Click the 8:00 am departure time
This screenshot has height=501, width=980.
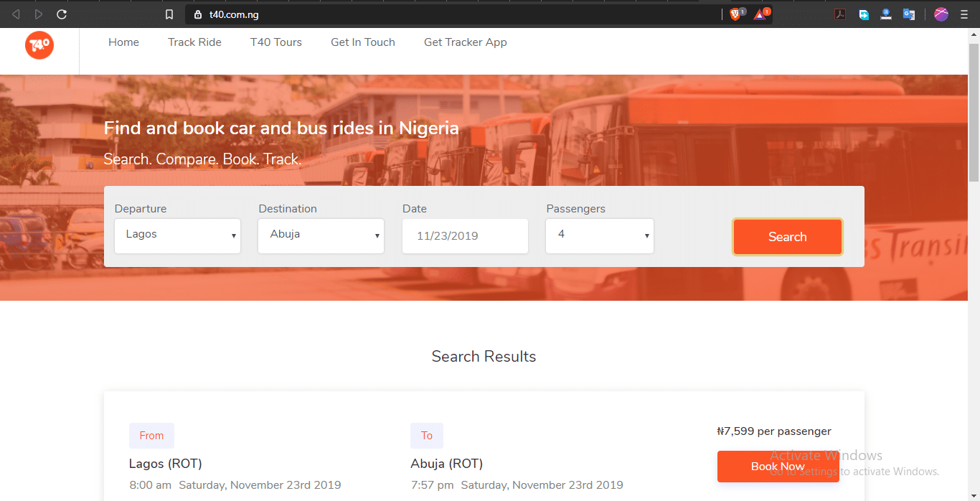(x=150, y=485)
